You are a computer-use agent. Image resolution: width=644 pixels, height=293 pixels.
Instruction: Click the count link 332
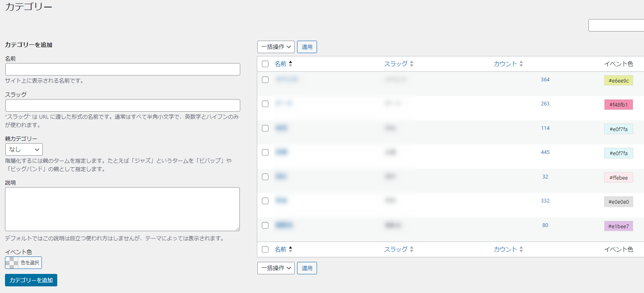(545, 201)
